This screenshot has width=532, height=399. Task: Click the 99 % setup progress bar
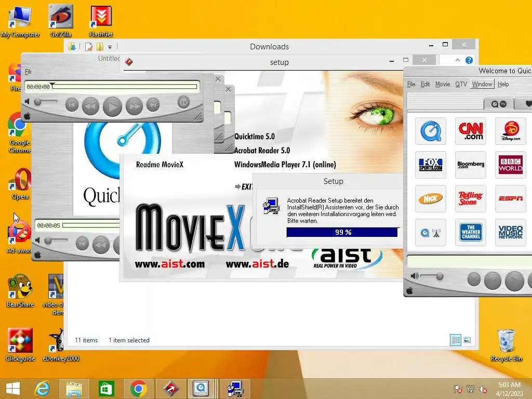coord(342,232)
